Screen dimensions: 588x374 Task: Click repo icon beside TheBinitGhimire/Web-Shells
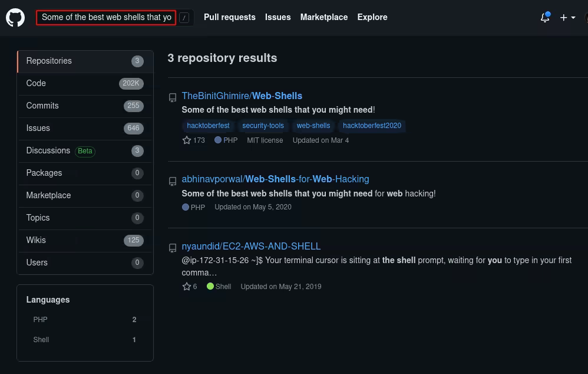(173, 98)
